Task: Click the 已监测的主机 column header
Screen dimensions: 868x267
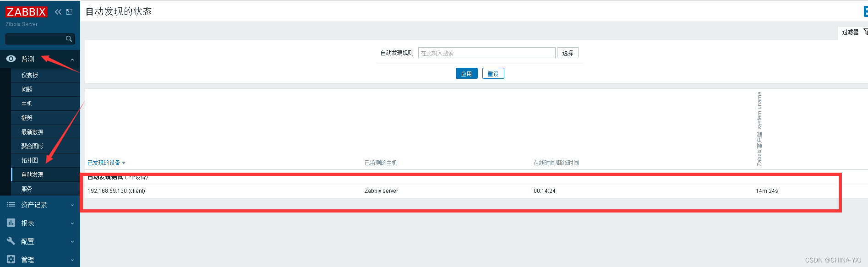Action: tap(381, 163)
